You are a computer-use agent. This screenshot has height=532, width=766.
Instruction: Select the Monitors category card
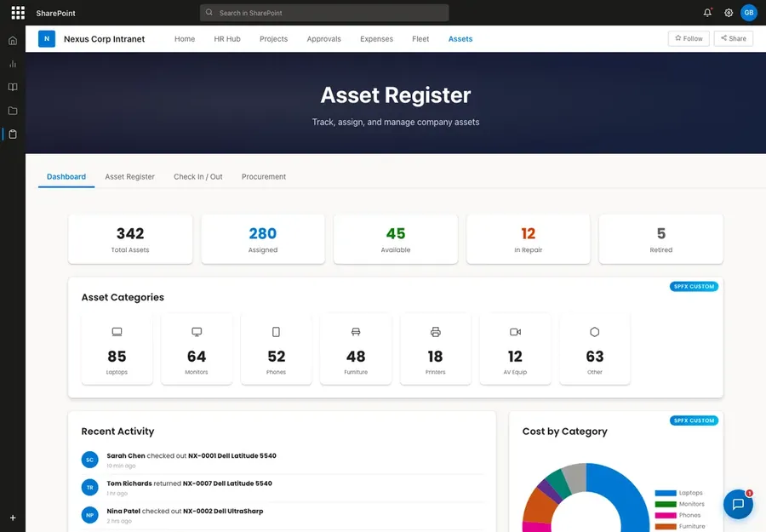pos(197,349)
